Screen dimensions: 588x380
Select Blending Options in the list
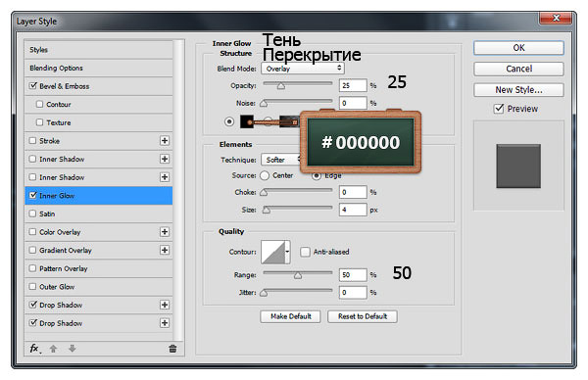[x=99, y=68]
